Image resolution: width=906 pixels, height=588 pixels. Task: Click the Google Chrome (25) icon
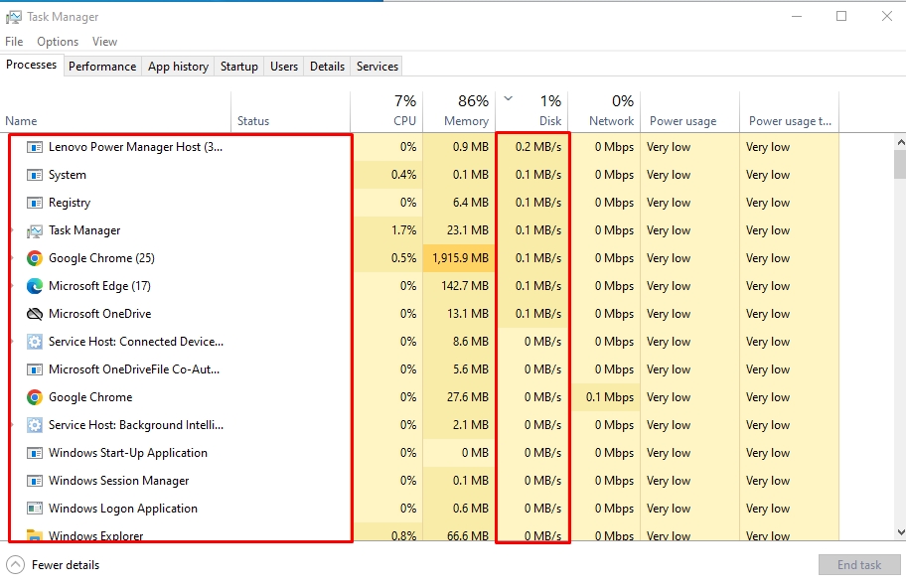pyautogui.click(x=35, y=258)
